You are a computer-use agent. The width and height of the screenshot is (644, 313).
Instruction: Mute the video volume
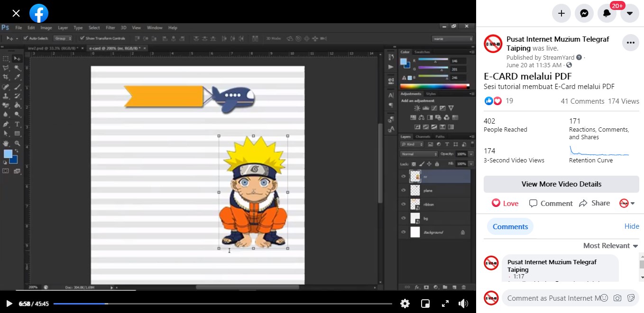[463, 304]
